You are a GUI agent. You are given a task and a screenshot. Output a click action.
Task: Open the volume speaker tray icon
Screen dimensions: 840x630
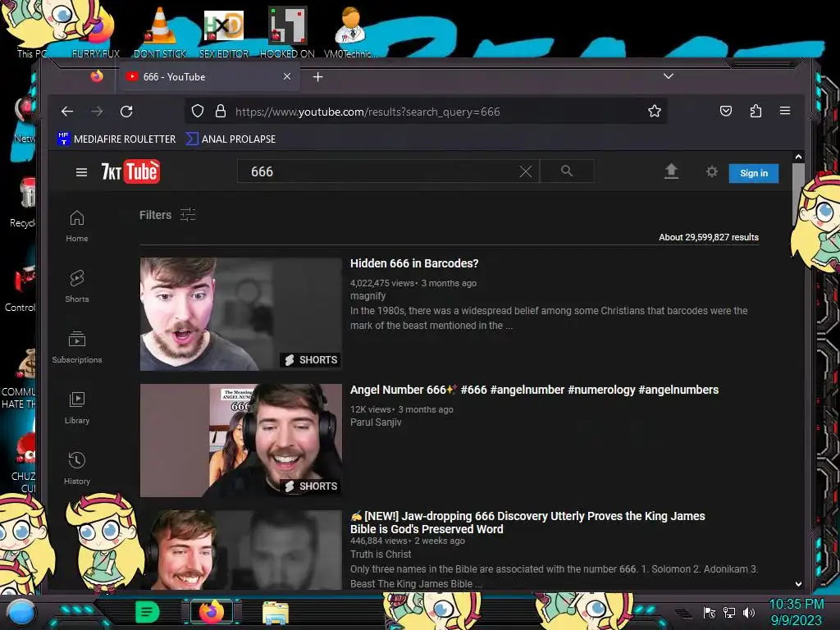[748, 612]
